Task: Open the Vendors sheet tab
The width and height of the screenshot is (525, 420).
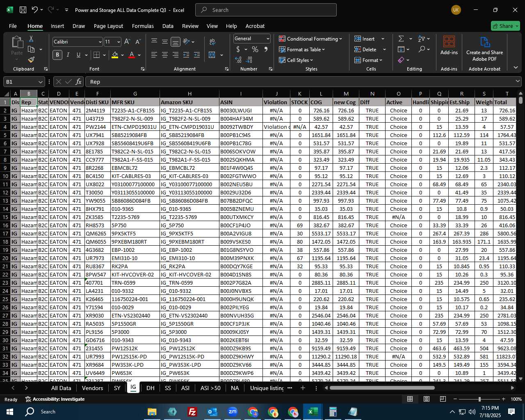Action: tap(92, 388)
